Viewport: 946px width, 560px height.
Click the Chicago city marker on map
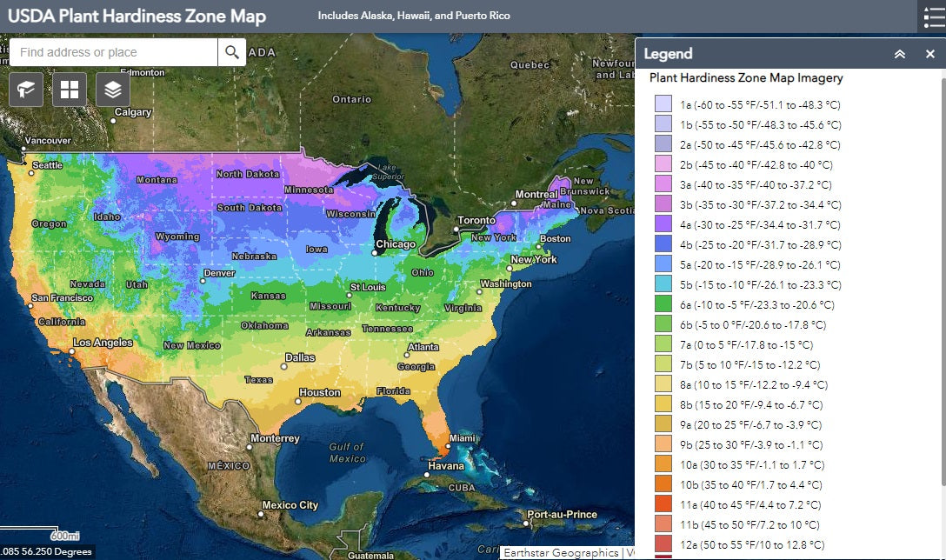(375, 253)
